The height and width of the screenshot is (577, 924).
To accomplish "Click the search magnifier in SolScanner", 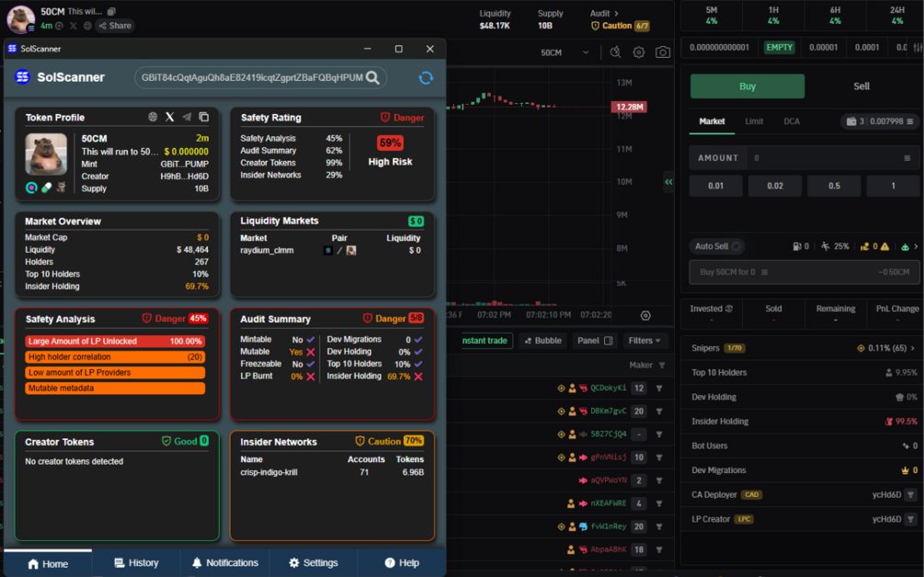I will [x=372, y=78].
